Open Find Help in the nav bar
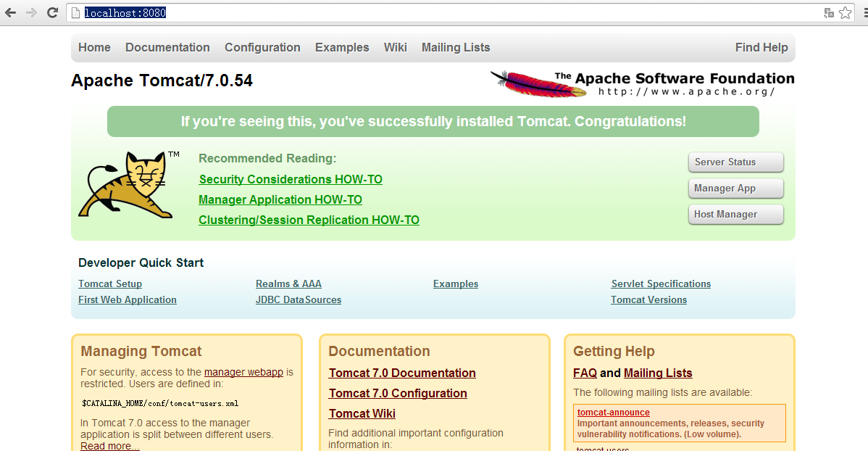Viewport: 868px width, 451px height. [761, 48]
